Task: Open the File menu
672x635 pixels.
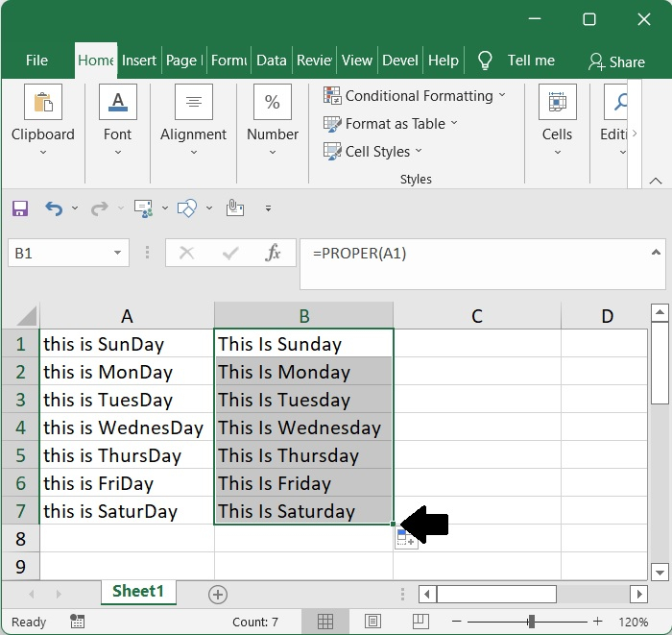Action: pos(36,61)
